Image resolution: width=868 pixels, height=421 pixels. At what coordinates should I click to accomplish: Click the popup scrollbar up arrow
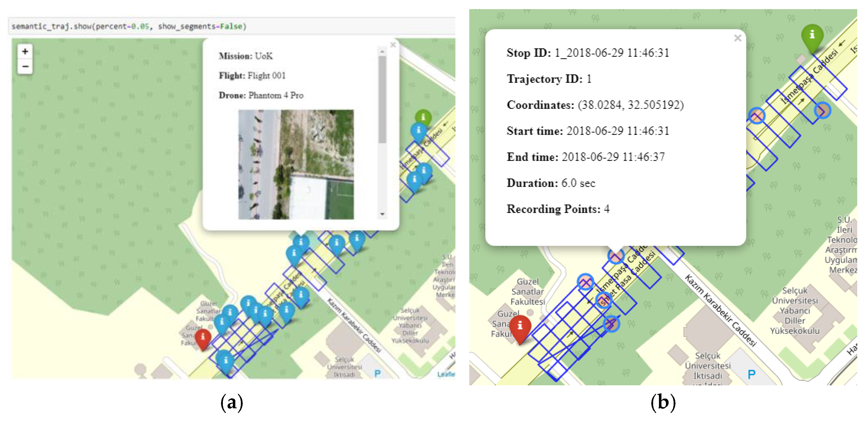coord(382,51)
